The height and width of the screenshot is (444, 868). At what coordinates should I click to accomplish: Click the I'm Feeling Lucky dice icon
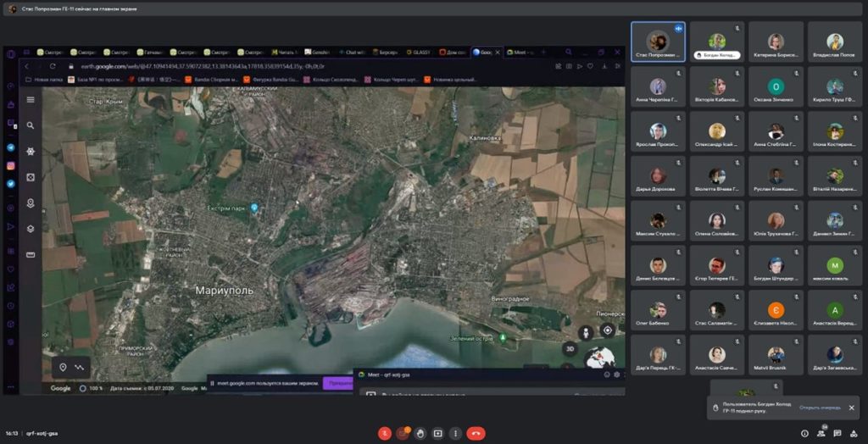(31, 177)
